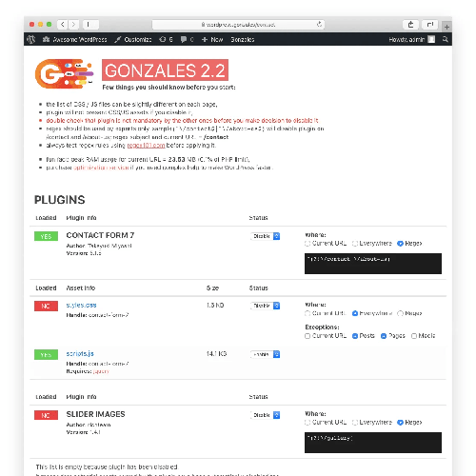The height and width of the screenshot is (476, 476).
Task: Click the updates counter icon in admin bar
Action: click(163, 39)
